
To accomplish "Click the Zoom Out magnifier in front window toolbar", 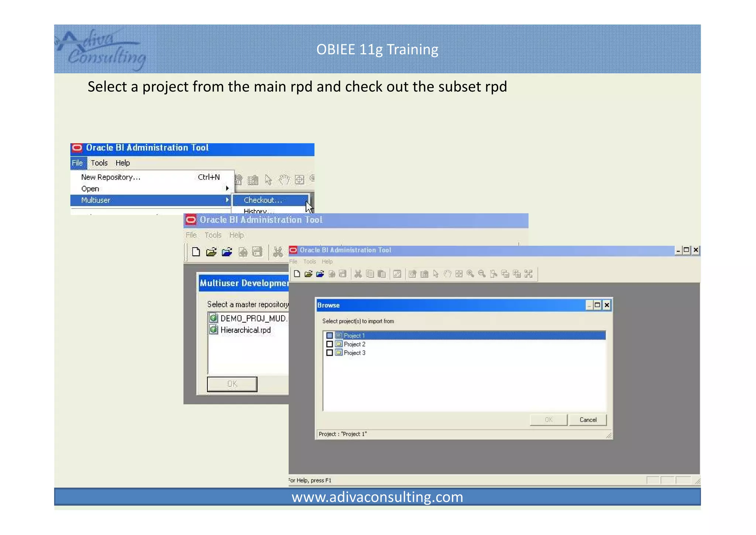I will pos(482,274).
